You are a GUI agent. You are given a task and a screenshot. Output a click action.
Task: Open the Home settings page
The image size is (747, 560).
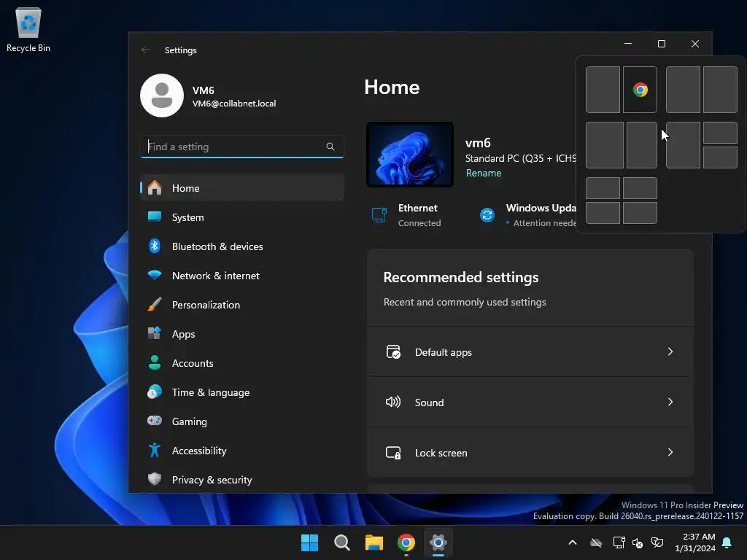[x=242, y=188]
